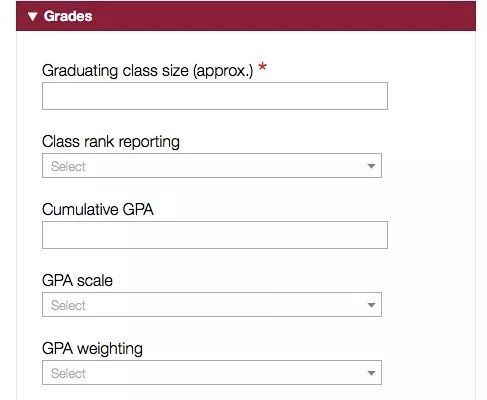
Task: Click the GPA weighting dropdown arrow
Action: (371, 373)
